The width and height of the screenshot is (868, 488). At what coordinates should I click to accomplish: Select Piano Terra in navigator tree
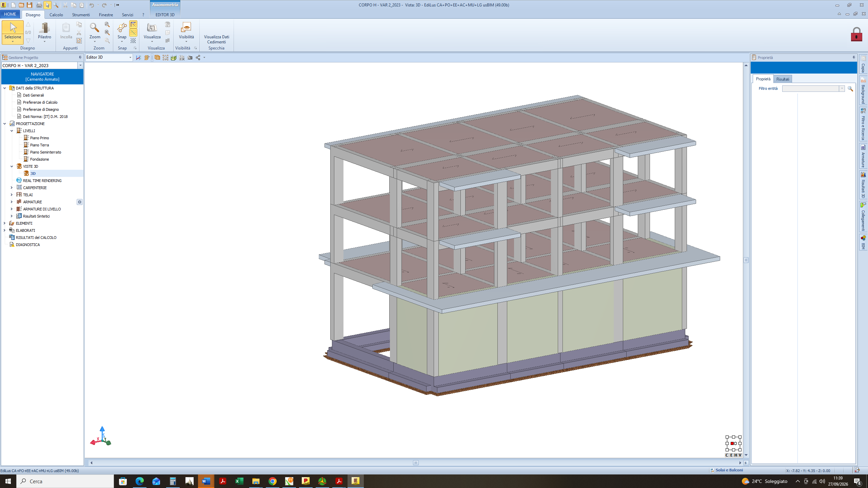point(39,145)
